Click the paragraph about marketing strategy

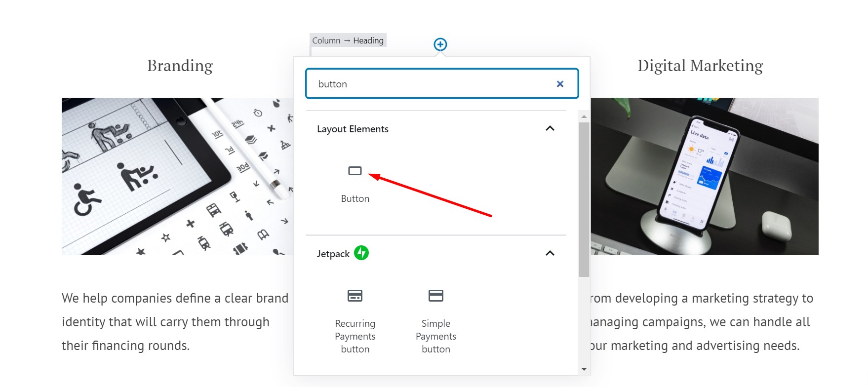click(x=702, y=322)
